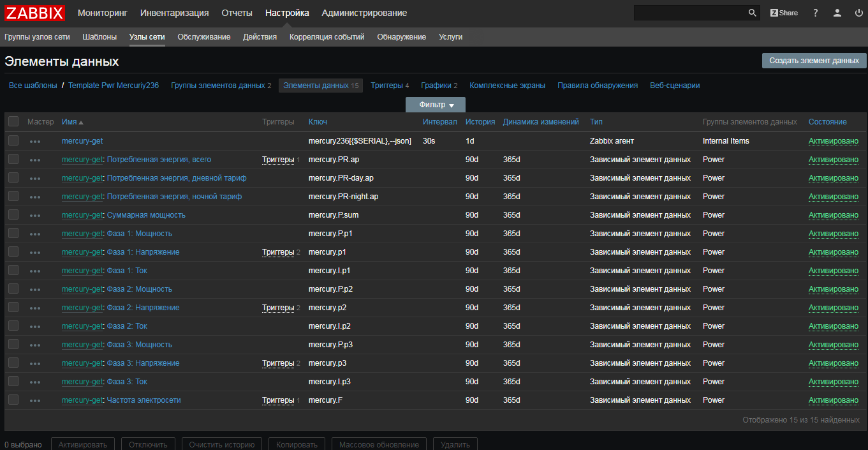Image resolution: width=868 pixels, height=450 pixels.
Task: Click into the top search field
Action: point(689,13)
